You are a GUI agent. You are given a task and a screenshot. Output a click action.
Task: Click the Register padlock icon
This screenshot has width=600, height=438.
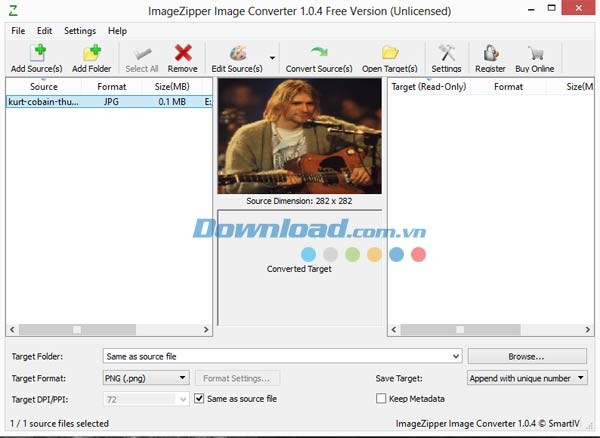click(491, 53)
